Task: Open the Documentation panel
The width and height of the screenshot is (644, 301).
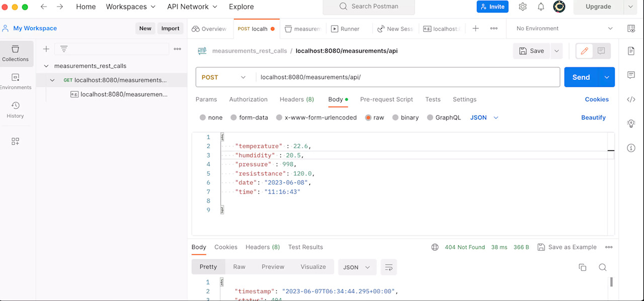Action: pos(631,51)
